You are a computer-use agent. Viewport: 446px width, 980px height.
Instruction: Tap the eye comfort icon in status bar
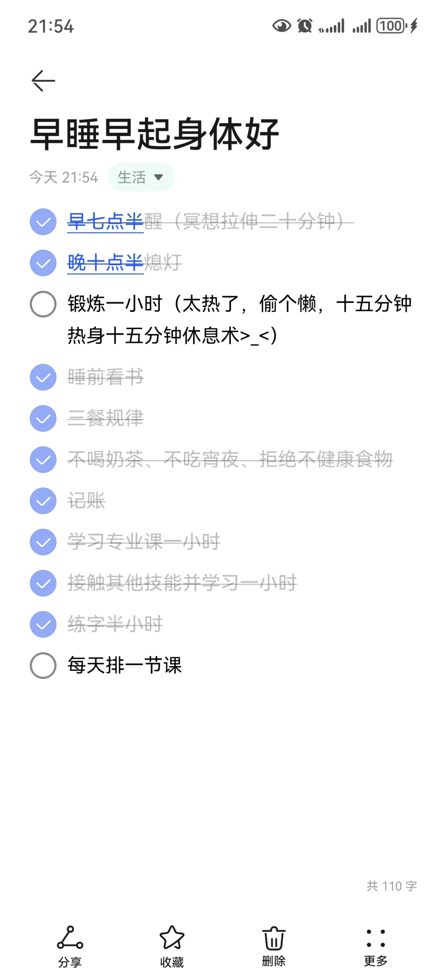(282, 26)
